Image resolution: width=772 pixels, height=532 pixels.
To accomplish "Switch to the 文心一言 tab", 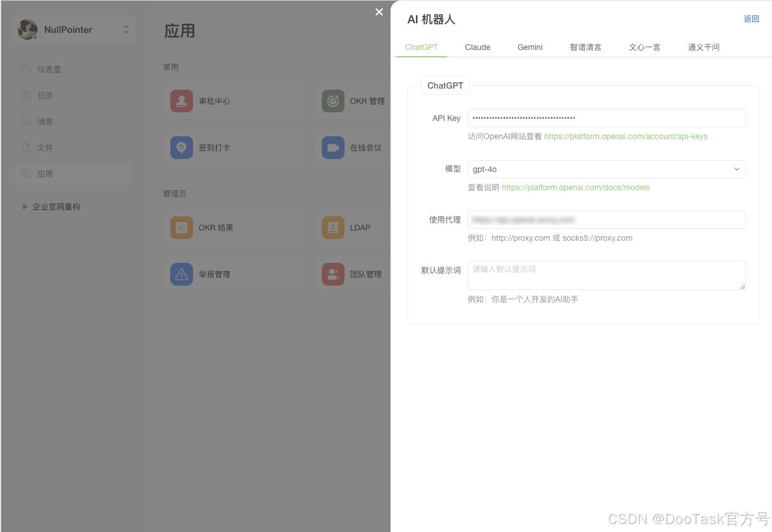I will [645, 47].
